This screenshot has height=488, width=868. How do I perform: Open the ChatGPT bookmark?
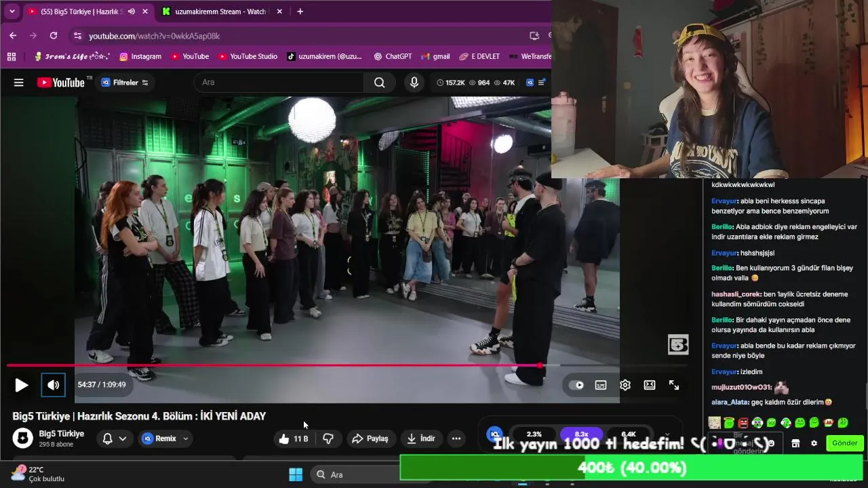[393, 56]
